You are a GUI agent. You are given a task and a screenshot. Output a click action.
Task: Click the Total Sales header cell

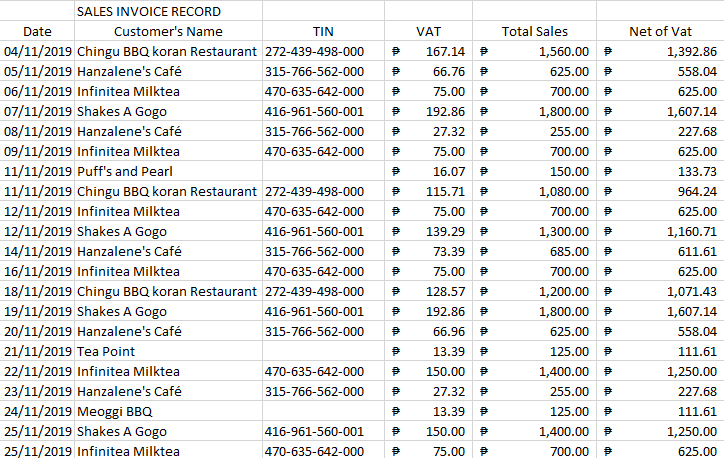click(x=534, y=32)
